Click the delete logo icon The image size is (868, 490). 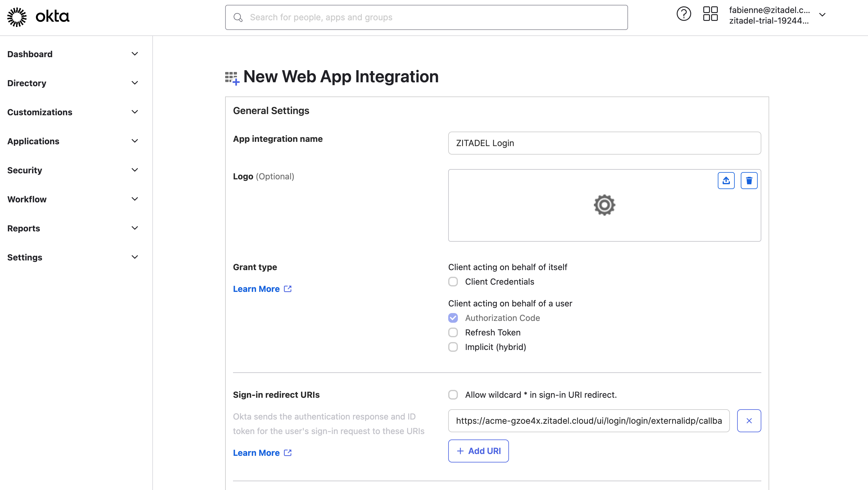[749, 180]
